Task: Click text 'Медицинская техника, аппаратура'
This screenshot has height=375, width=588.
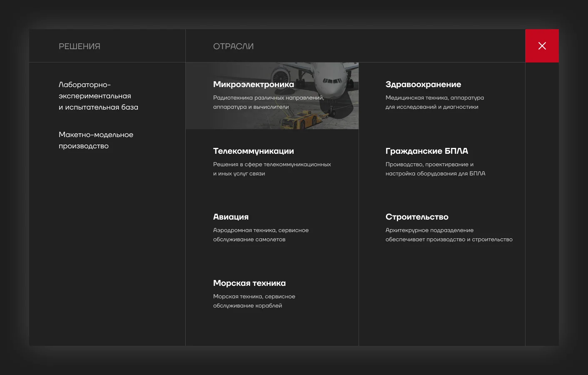Action: 435,98
